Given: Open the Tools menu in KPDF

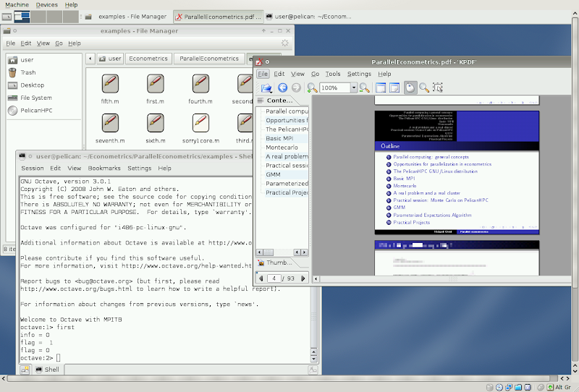Looking at the screenshot, I should click(332, 74).
